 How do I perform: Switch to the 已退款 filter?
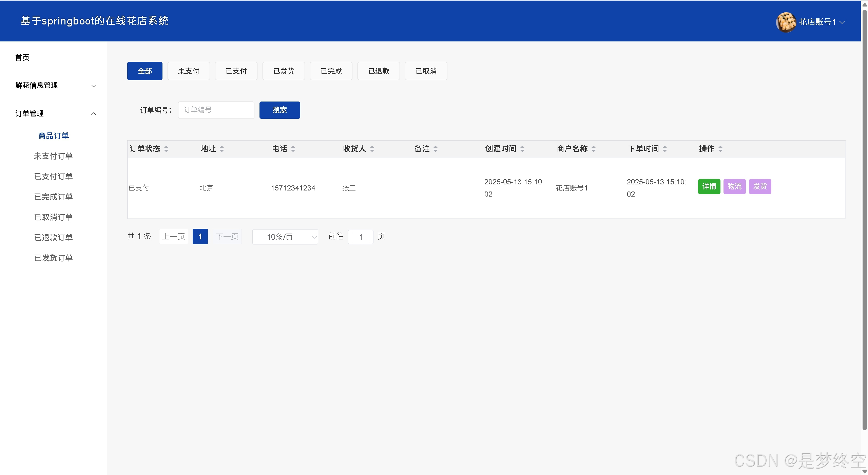[379, 71]
